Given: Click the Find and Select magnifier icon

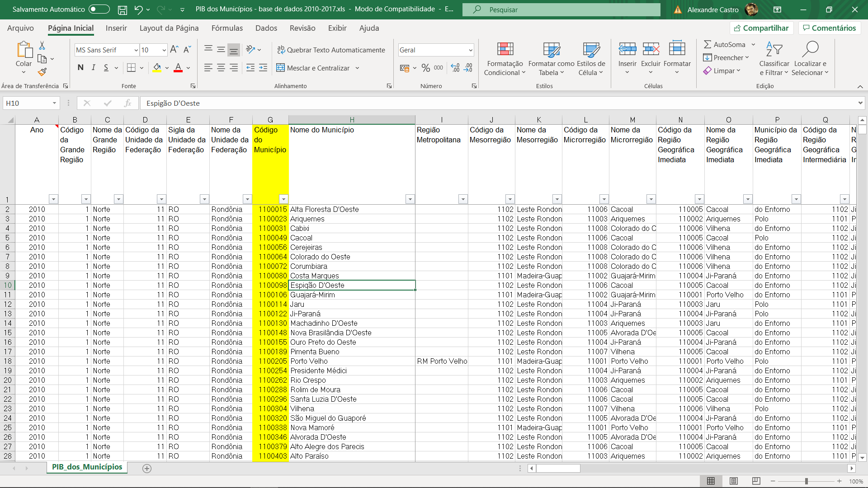Looking at the screenshot, I should click(x=810, y=49).
